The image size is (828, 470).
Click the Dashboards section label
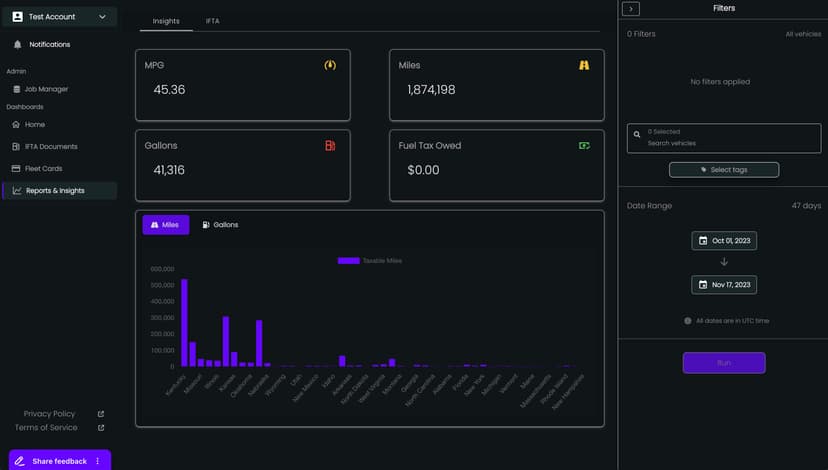[25, 107]
